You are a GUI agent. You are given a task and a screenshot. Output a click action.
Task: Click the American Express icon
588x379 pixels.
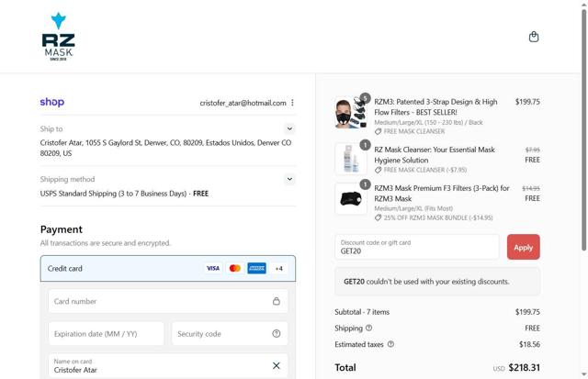[x=256, y=268]
